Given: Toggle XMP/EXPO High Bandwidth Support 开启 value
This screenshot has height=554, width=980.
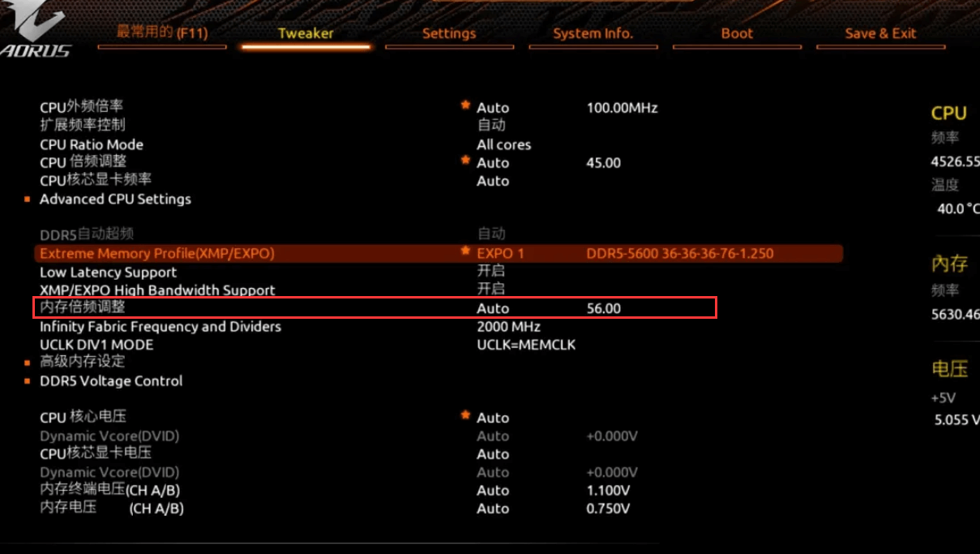Looking at the screenshot, I should click(490, 290).
